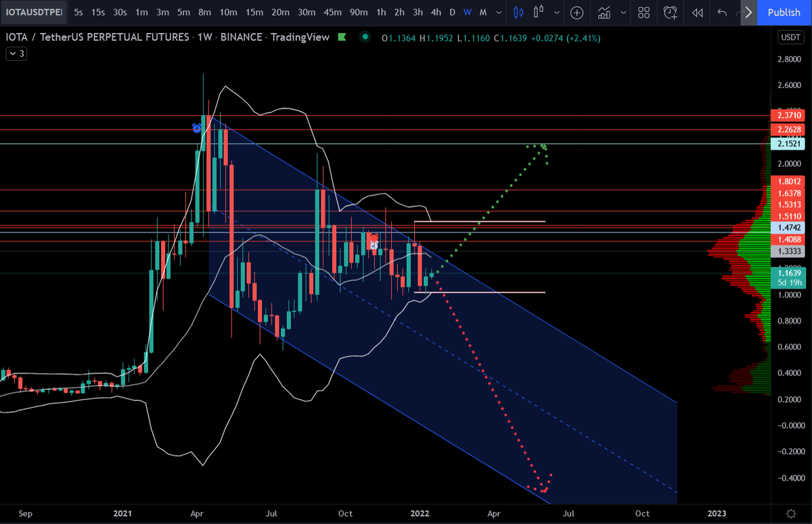Click the 2.1521 light blue price label
The height and width of the screenshot is (524, 812).
coord(788,144)
